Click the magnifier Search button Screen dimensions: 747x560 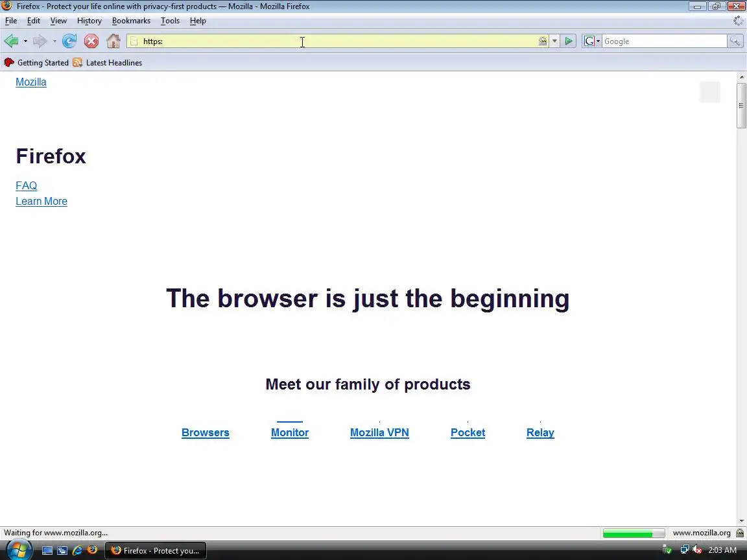735,41
